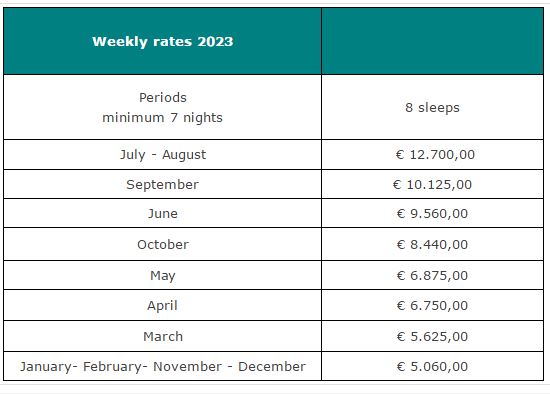The width and height of the screenshot is (550, 394).
Task: Click the € 9.560,00 rate cell
Action: click(x=432, y=213)
